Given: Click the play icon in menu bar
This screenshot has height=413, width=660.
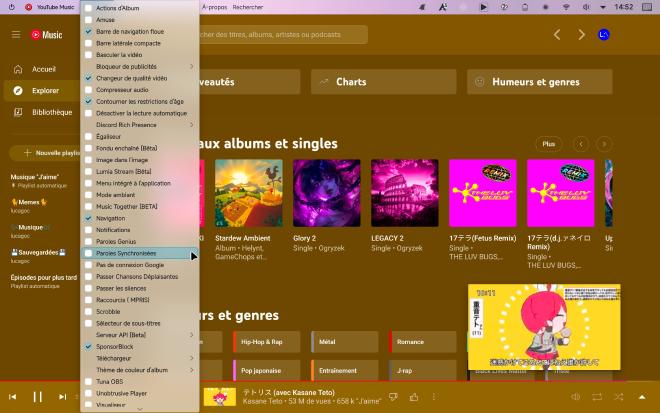Looking at the screenshot, I should tap(483, 7).
